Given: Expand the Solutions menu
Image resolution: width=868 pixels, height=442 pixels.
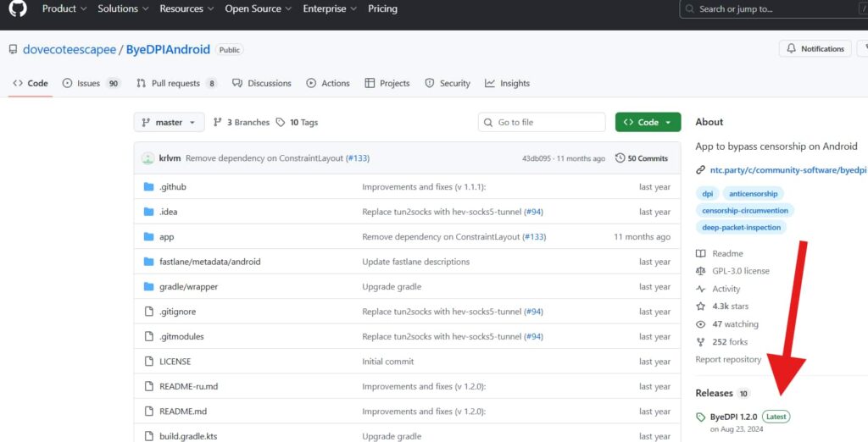Looking at the screenshot, I should click(123, 8).
